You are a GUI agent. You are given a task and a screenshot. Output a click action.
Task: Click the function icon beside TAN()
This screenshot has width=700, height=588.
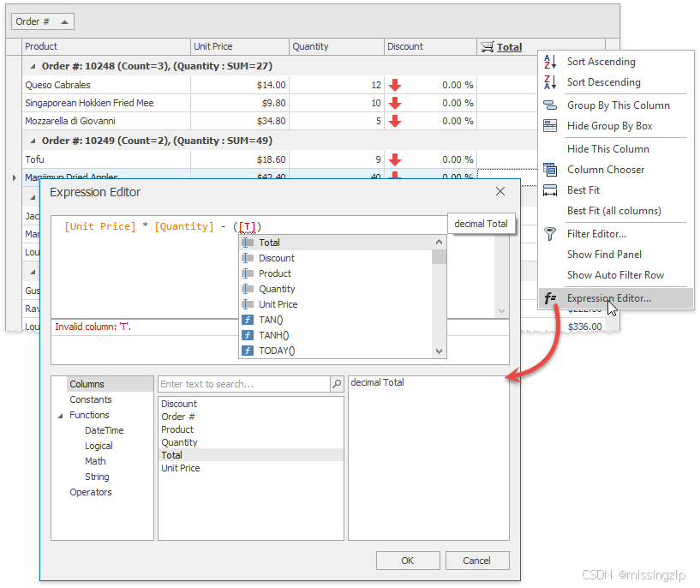click(248, 320)
